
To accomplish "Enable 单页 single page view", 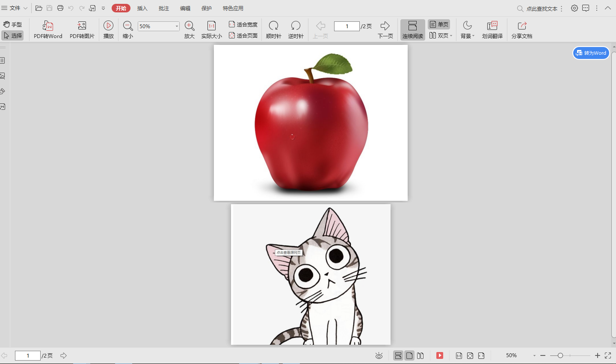I will click(x=439, y=24).
